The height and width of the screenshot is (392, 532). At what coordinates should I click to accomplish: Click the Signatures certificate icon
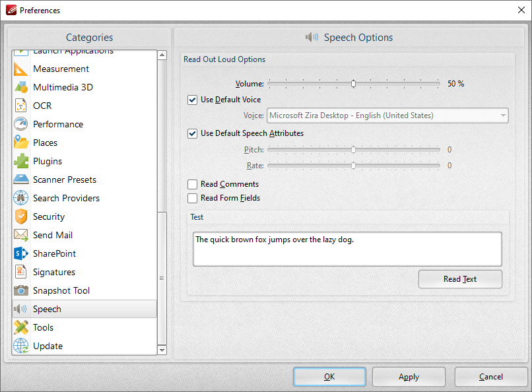[x=20, y=272]
